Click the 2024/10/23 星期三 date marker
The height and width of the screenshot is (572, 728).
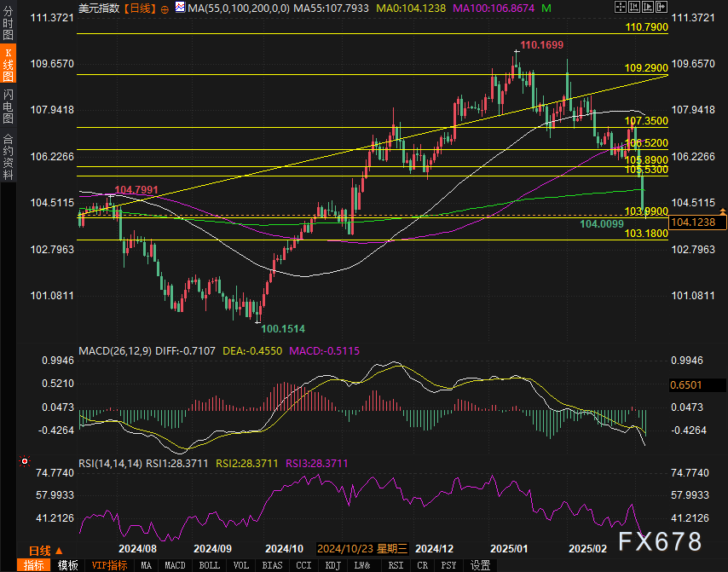point(362,551)
